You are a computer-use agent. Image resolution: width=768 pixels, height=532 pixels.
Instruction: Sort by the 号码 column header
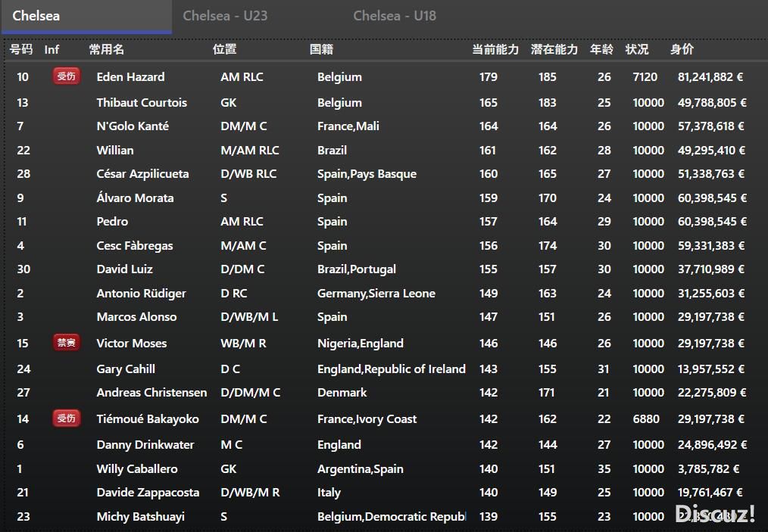coord(21,49)
